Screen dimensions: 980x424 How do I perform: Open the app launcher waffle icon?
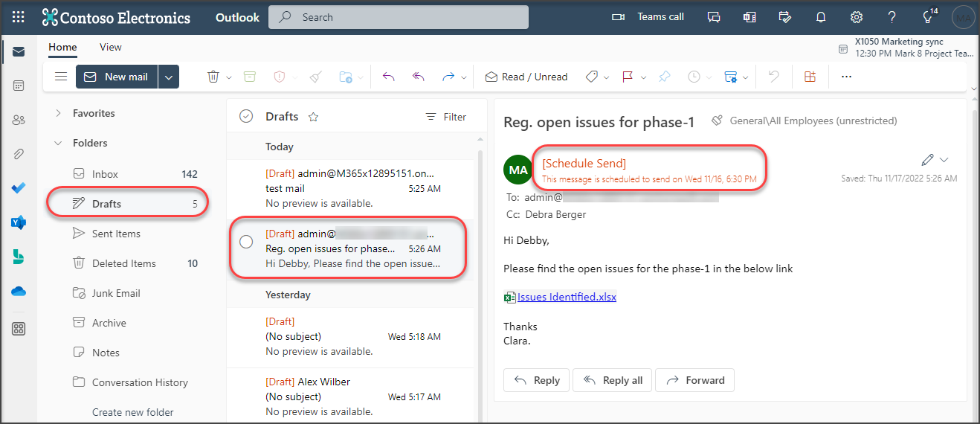[x=19, y=16]
